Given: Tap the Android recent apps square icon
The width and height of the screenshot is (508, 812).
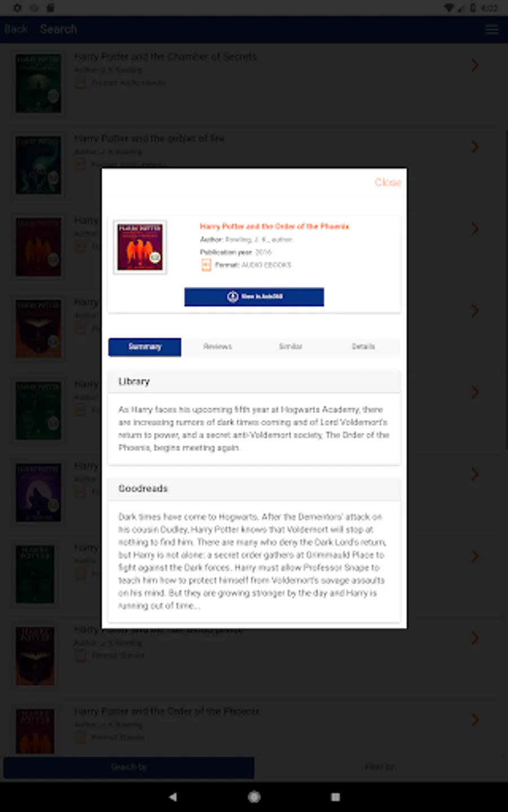Looking at the screenshot, I should coord(335,797).
